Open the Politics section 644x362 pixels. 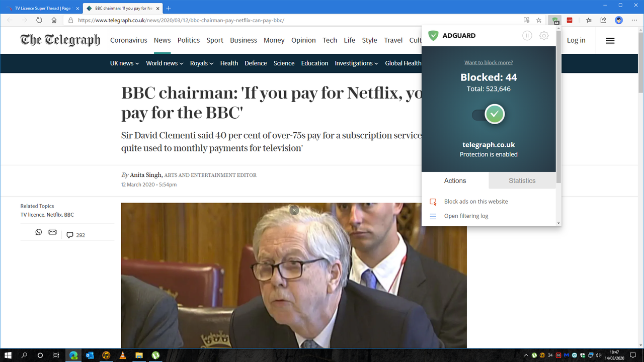tap(189, 40)
